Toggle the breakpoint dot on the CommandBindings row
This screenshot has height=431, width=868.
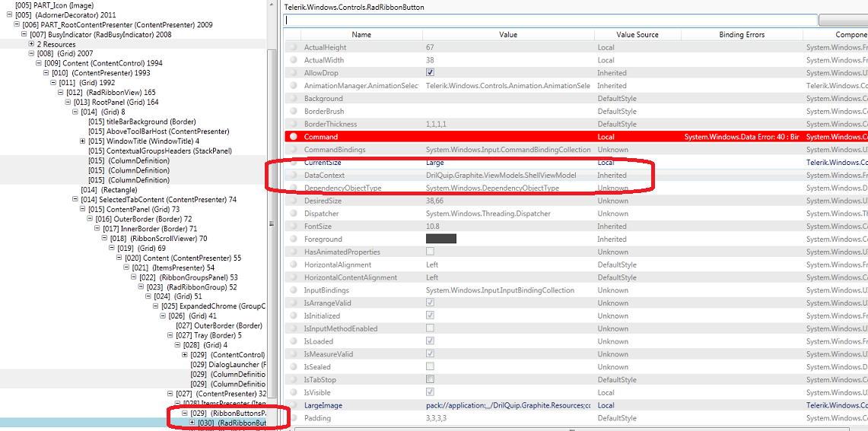294,150
